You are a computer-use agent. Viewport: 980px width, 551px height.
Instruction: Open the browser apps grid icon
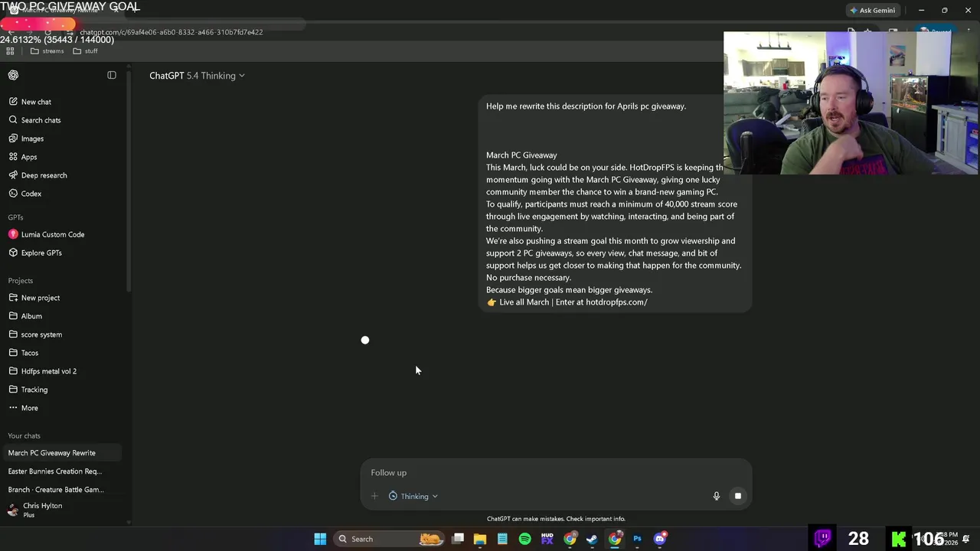[10, 51]
